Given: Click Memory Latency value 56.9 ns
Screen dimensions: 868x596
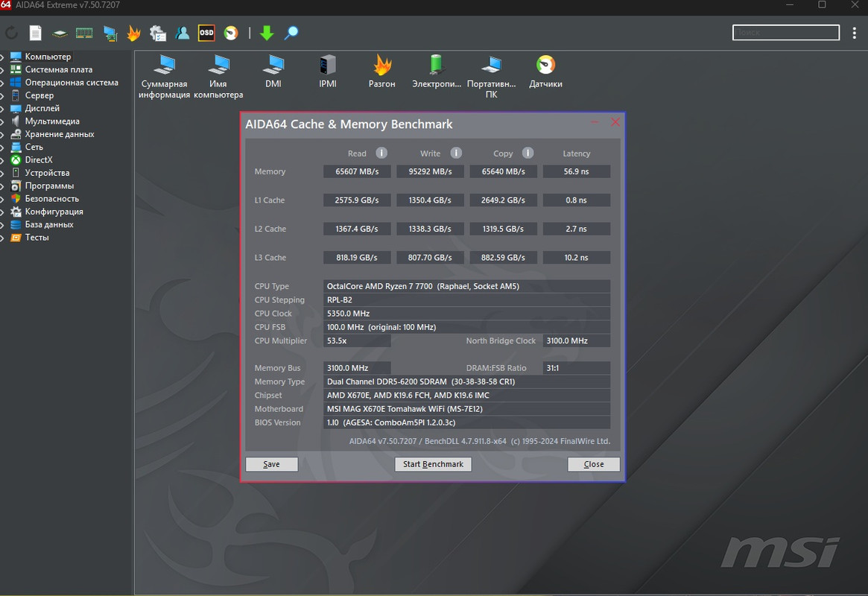Looking at the screenshot, I should pyautogui.click(x=576, y=171).
